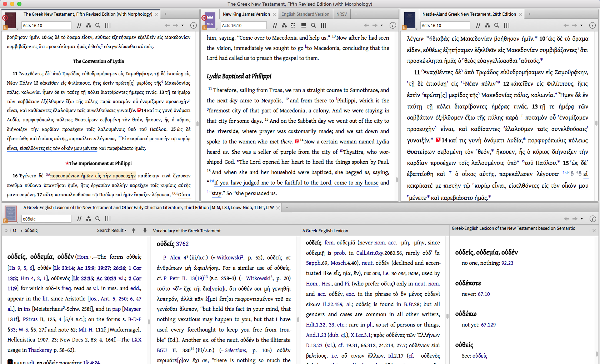The height and width of the screenshot is (364, 600).
Task: Toggle column layout in the Greek-English Lexicon panel
Action: point(108,219)
